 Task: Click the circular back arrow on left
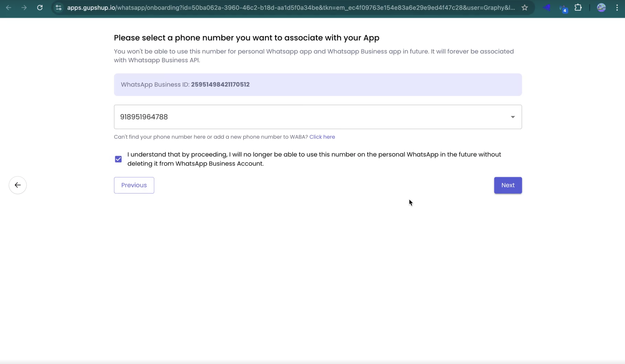point(18,185)
